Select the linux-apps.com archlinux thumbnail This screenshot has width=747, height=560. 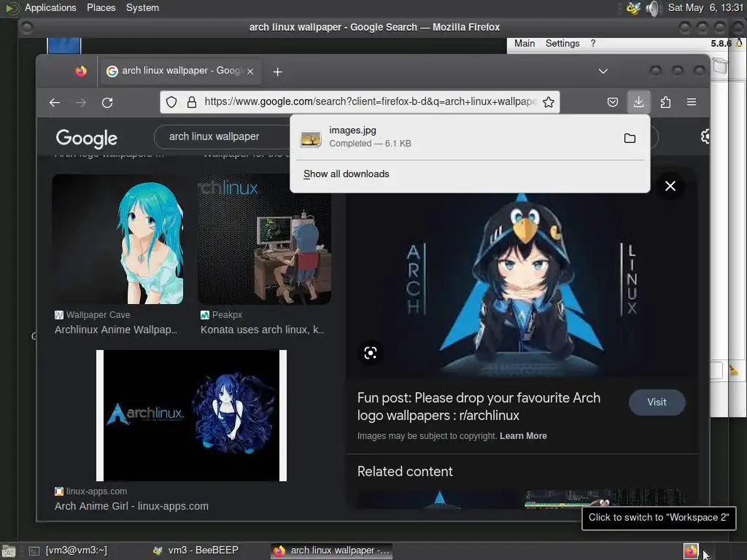(191, 415)
